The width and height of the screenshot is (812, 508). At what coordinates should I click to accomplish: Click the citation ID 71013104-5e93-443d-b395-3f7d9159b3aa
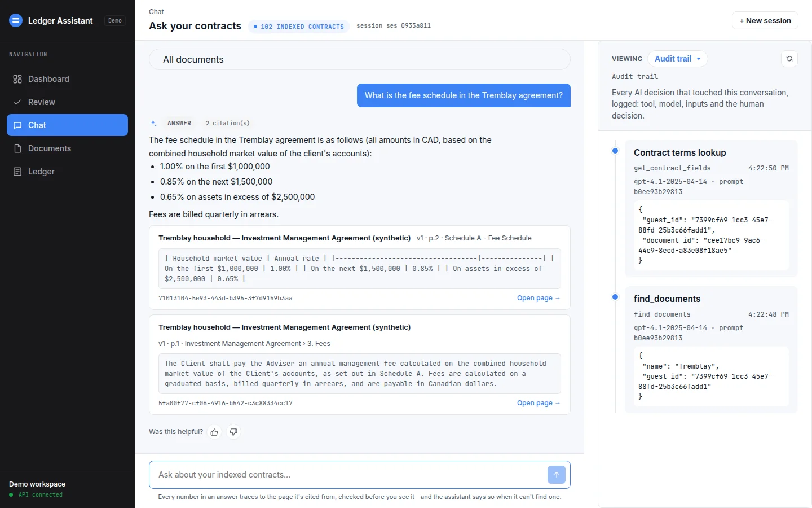tap(226, 298)
